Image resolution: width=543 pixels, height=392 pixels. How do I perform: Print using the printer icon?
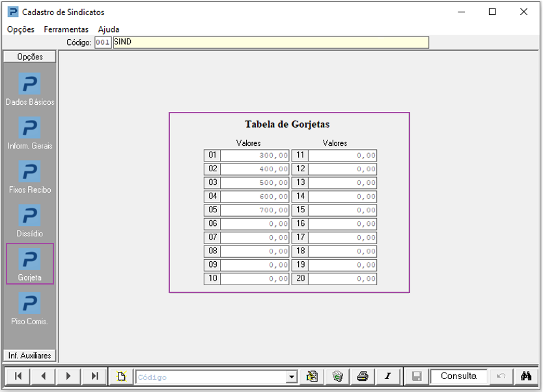(x=363, y=376)
